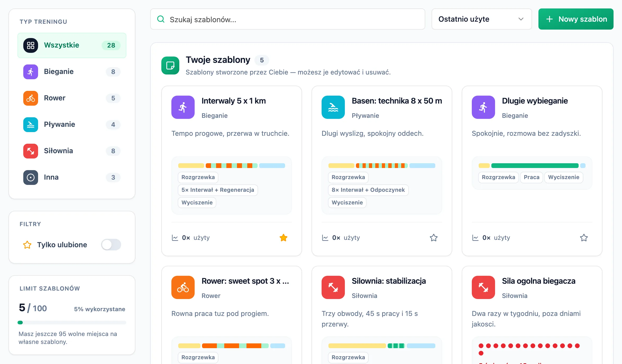The height and width of the screenshot is (364, 622).
Task: Open the Ostatnio użyte sort dropdown
Action: pyautogui.click(x=482, y=19)
